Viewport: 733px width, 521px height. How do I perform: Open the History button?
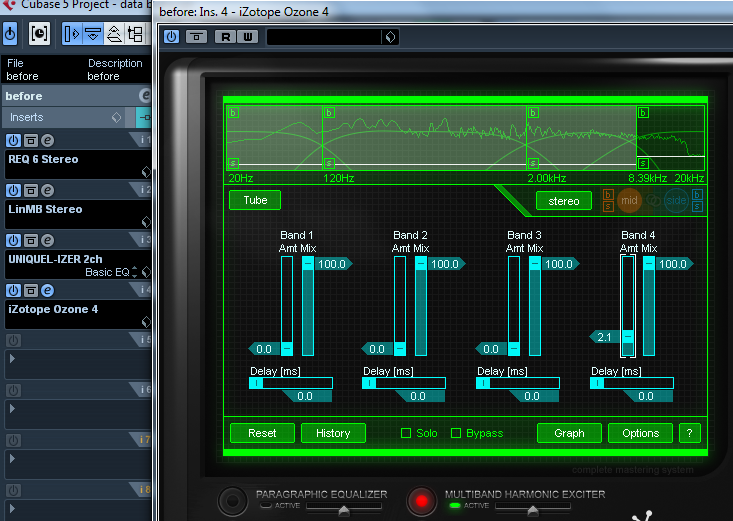(333, 433)
